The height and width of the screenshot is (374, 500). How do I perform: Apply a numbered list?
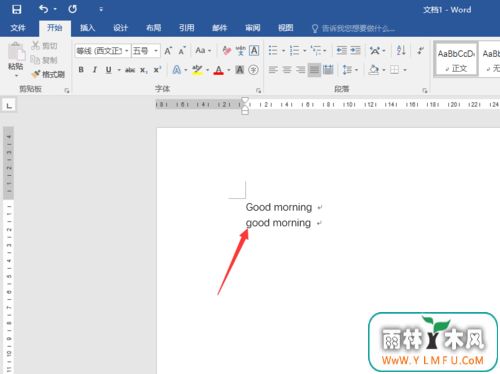(x=294, y=50)
